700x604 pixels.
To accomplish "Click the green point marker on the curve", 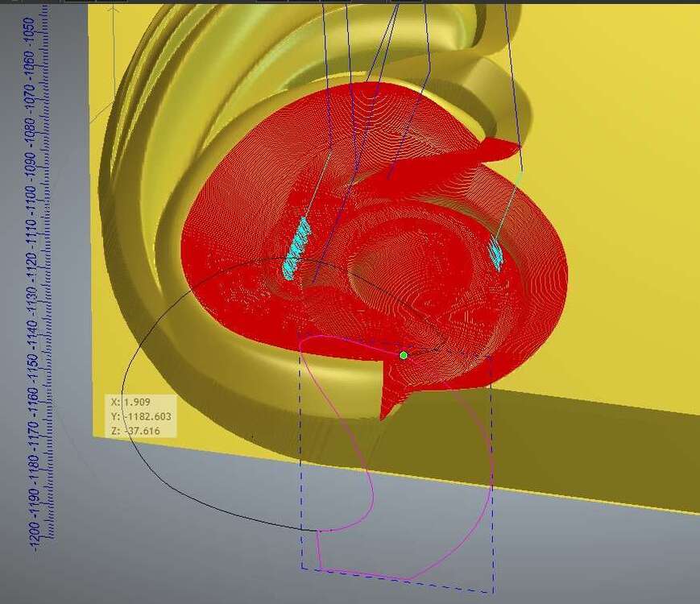I will tap(404, 355).
